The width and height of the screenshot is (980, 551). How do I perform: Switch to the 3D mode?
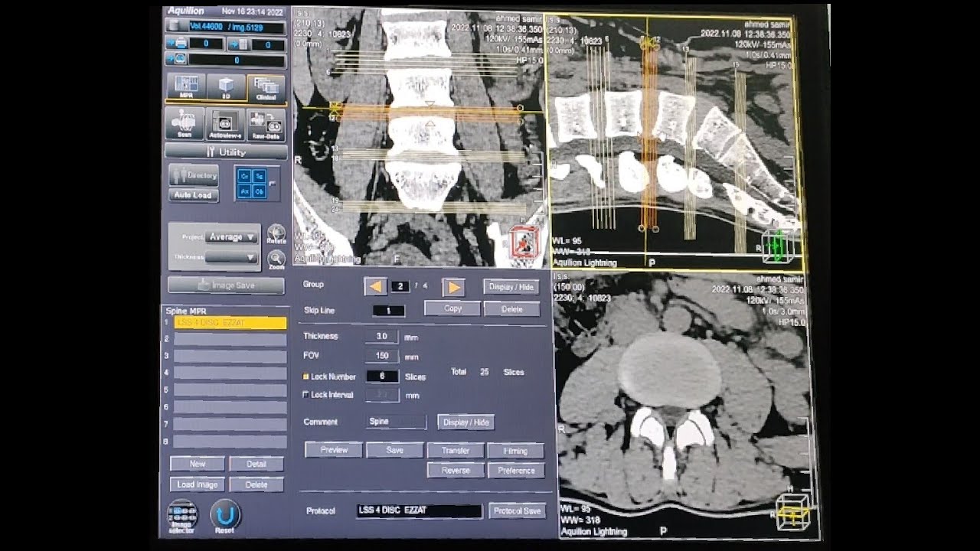point(226,87)
